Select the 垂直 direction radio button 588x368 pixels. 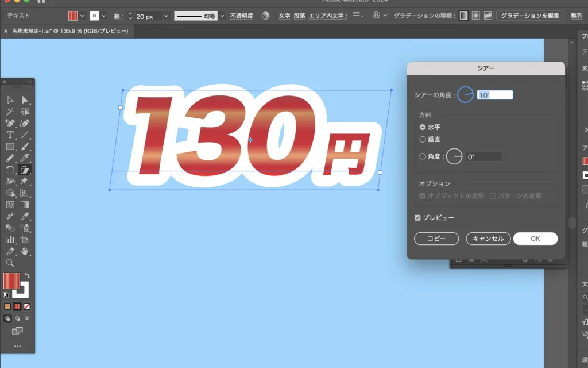click(x=423, y=139)
